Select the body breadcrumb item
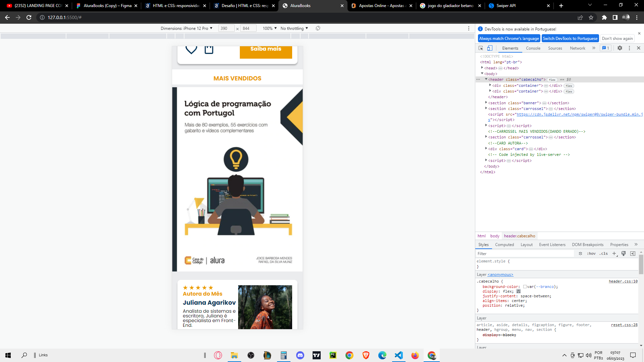The image size is (644, 362). click(x=495, y=236)
